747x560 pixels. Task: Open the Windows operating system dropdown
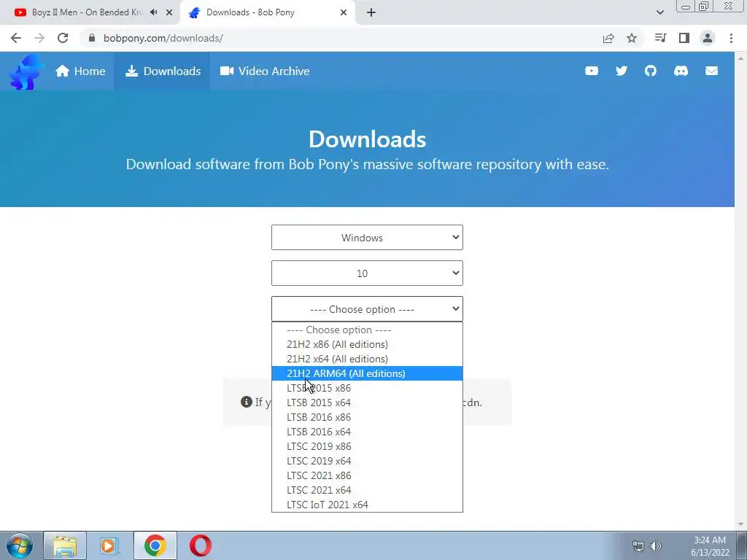click(x=367, y=238)
